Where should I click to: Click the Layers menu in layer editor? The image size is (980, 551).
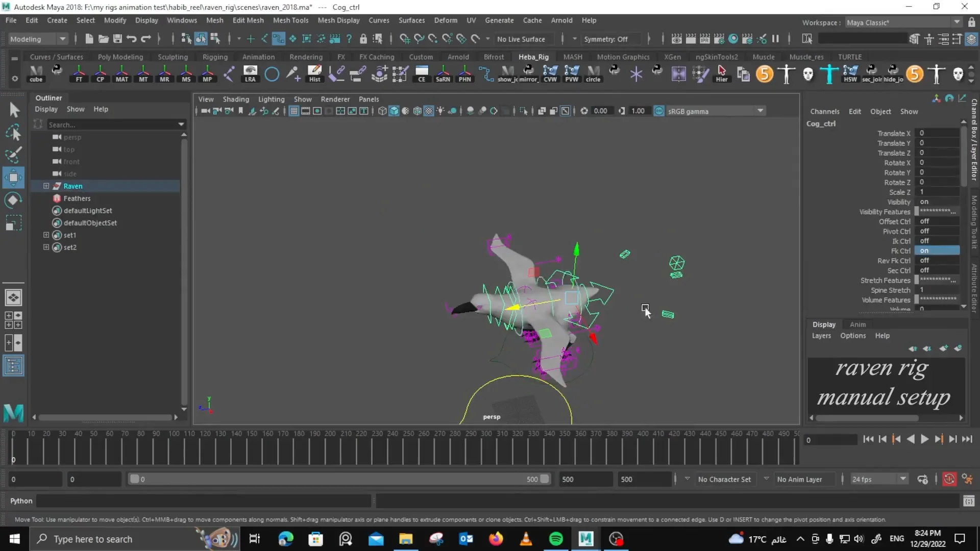[821, 335]
